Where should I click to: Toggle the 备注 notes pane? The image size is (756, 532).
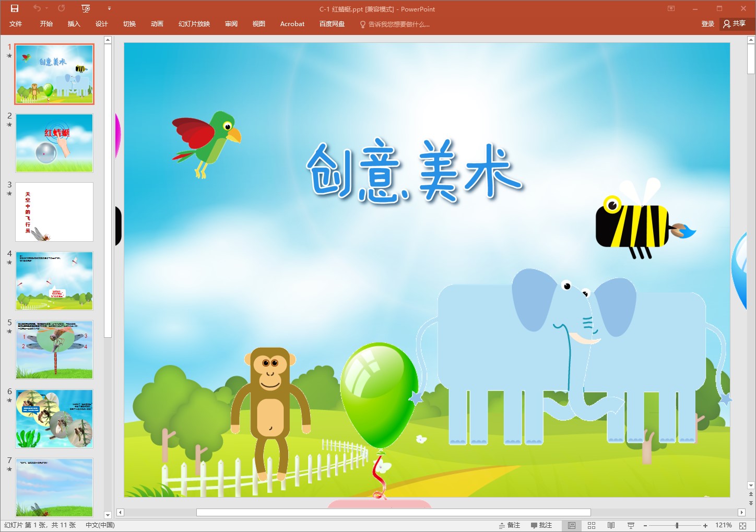click(510, 525)
